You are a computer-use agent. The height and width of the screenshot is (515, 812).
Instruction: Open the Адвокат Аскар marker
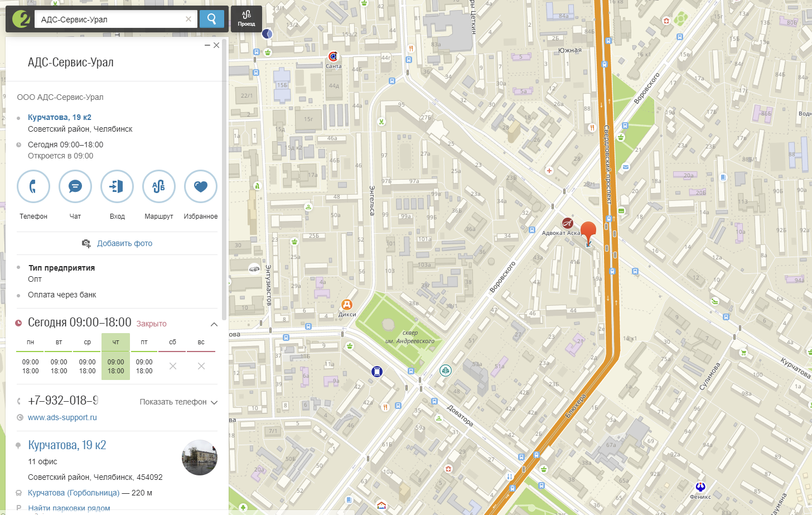coord(567,223)
